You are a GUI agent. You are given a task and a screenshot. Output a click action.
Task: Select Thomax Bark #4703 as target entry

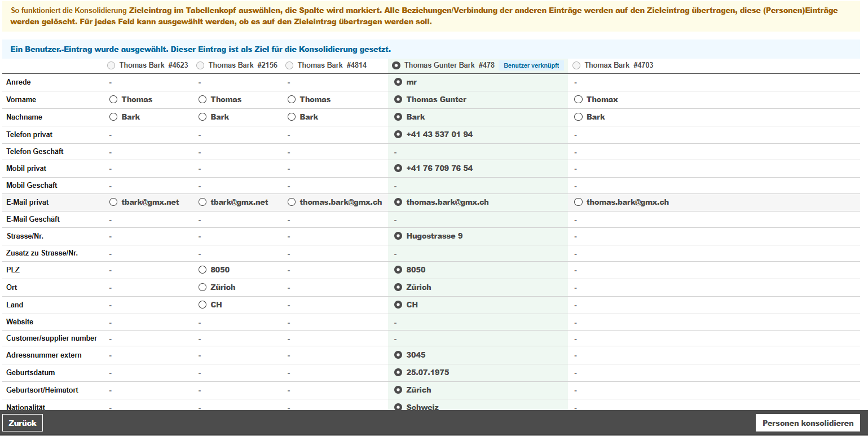click(x=576, y=65)
